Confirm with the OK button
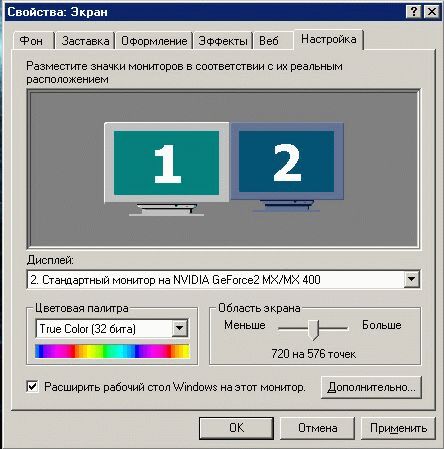 click(x=236, y=428)
